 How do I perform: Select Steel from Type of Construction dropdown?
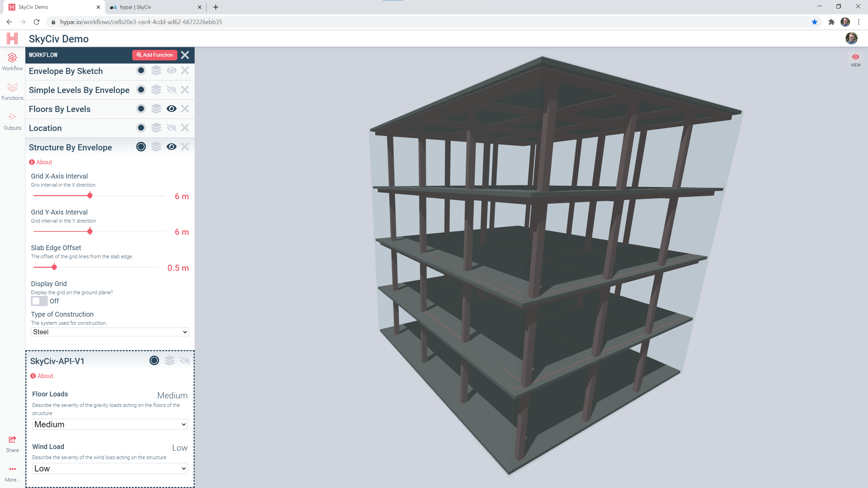109,332
